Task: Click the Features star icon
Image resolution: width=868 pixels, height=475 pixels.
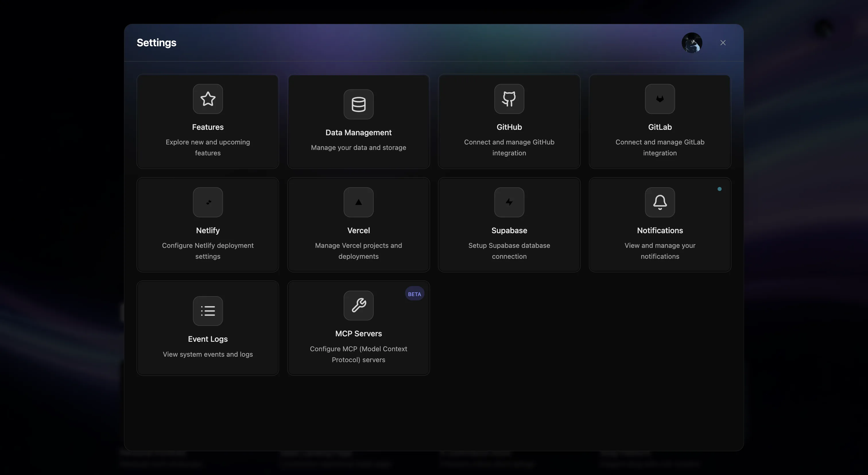Action: 208,99
